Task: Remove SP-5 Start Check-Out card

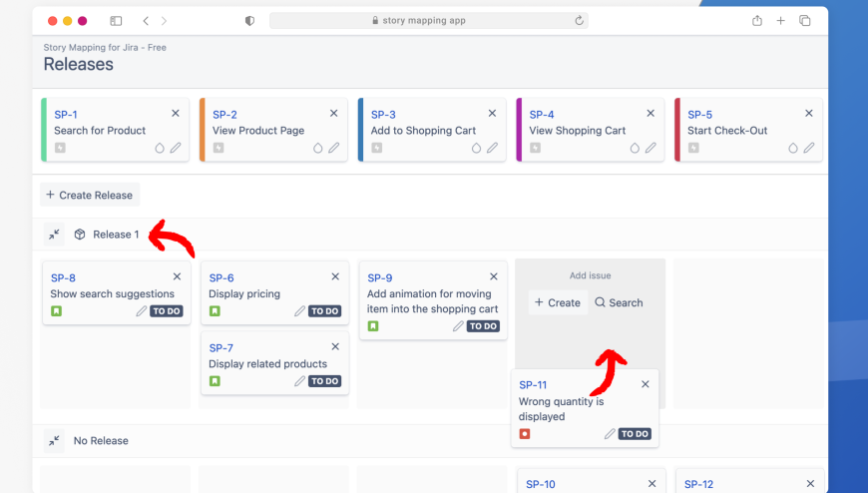Action: [x=809, y=113]
